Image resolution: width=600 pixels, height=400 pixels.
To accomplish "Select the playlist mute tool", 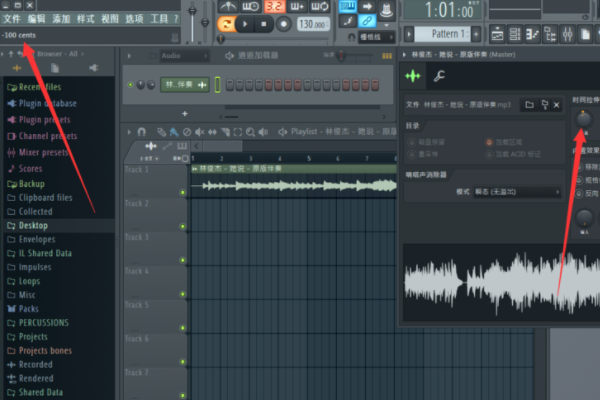I will point(199,132).
